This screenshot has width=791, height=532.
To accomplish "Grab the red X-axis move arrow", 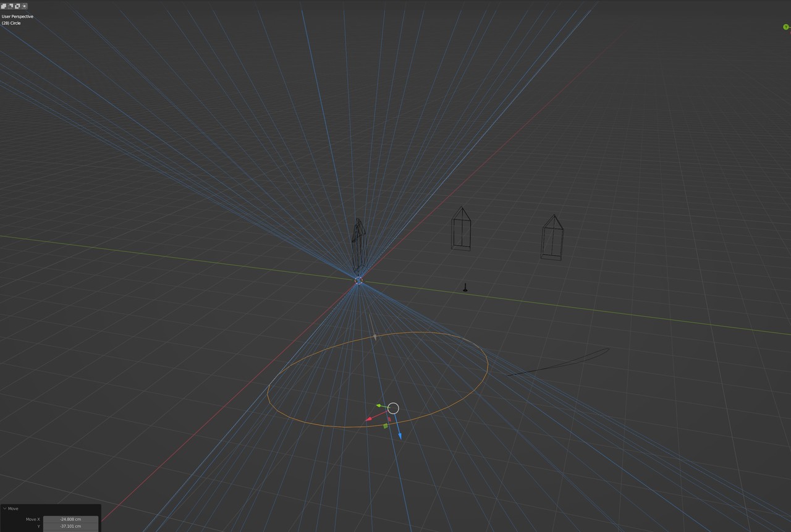I will click(x=370, y=419).
